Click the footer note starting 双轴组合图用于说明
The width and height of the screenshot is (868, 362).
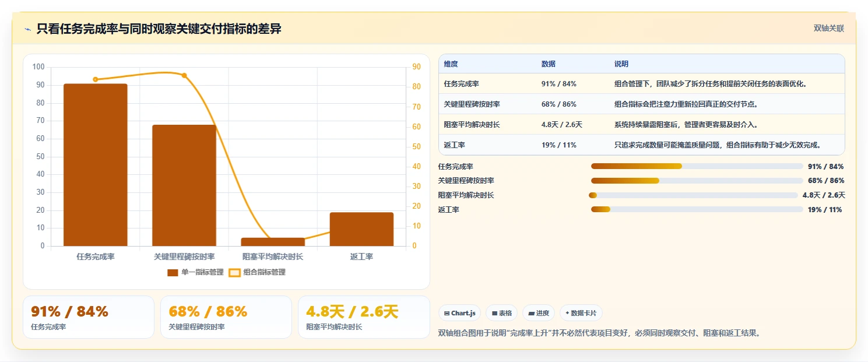599,333
